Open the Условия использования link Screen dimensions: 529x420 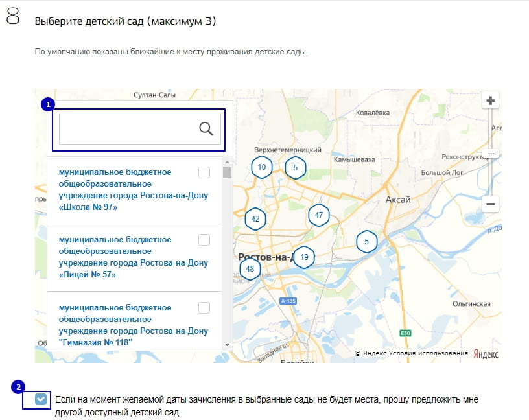(x=428, y=353)
